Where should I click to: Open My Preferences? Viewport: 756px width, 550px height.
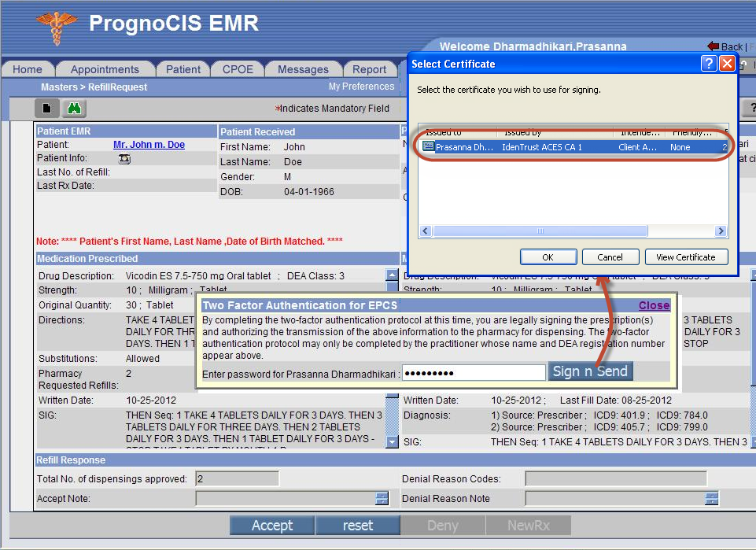[362, 87]
